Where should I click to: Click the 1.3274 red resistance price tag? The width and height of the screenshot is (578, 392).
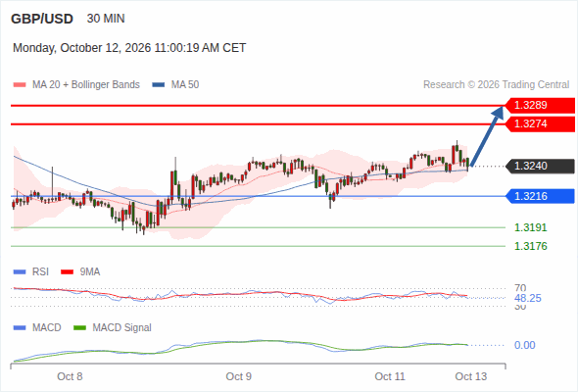point(540,123)
